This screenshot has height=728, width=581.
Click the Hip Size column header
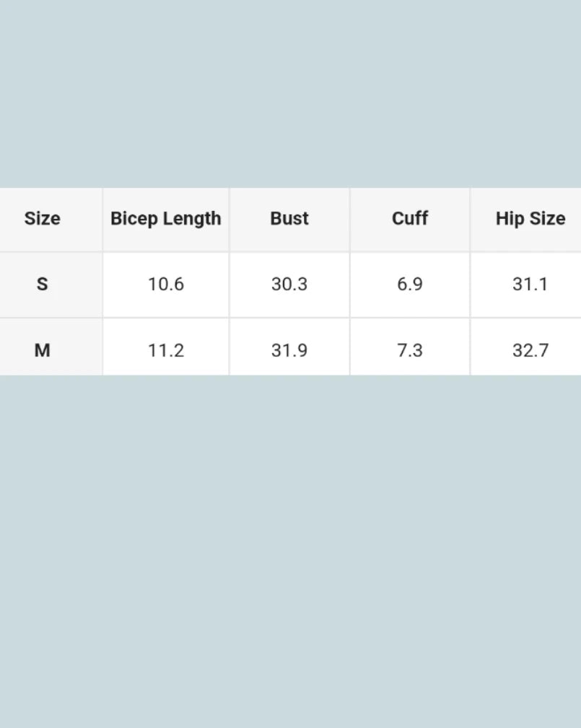(530, 219)
